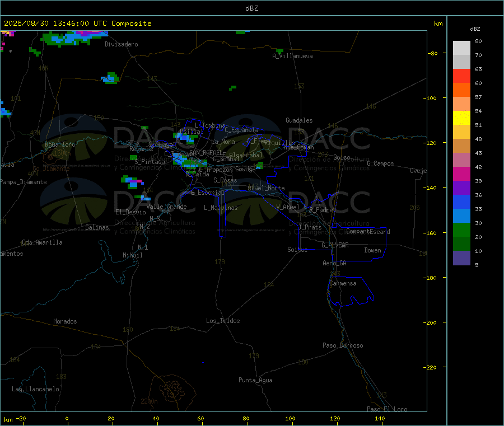504x426 pixels.
Task: Click the J_Prats map label
Action: [310, 227]
